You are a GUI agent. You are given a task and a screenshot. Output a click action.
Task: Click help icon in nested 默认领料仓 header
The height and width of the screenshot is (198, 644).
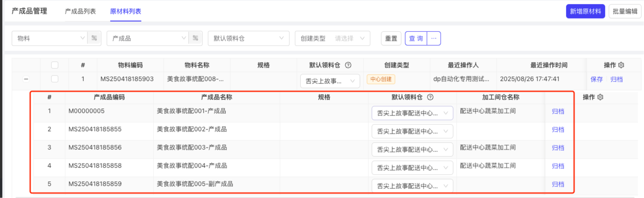[x=430, y=97]
